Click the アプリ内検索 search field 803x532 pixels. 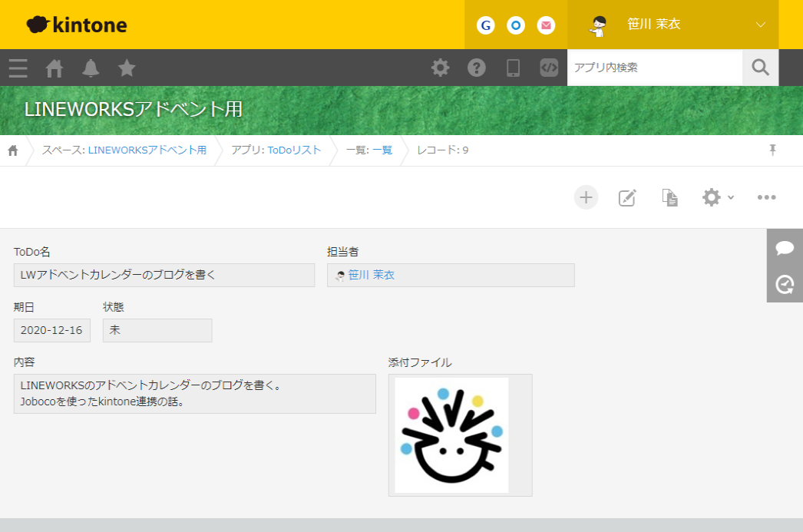point(655,68)
